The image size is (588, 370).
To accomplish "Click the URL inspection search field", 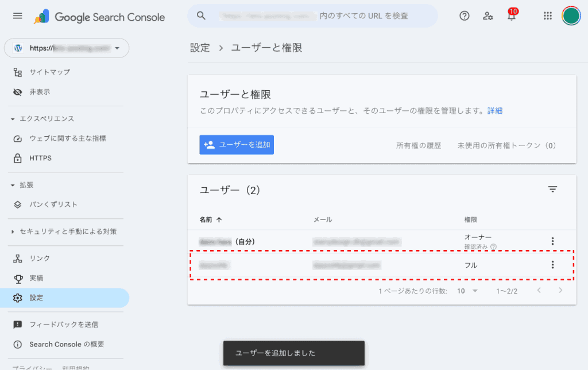I will click(x=313, y=16).
